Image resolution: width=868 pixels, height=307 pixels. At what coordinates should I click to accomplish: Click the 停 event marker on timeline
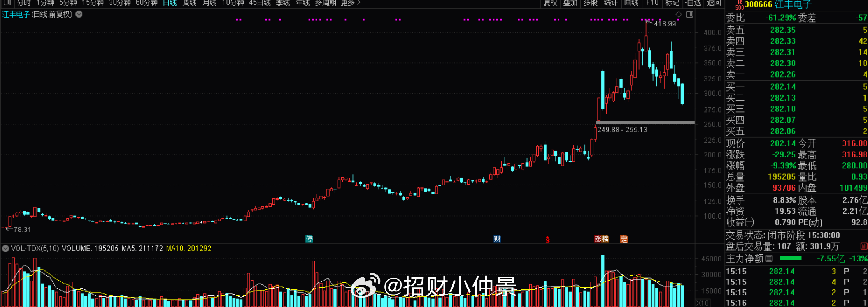coord(309,239)
